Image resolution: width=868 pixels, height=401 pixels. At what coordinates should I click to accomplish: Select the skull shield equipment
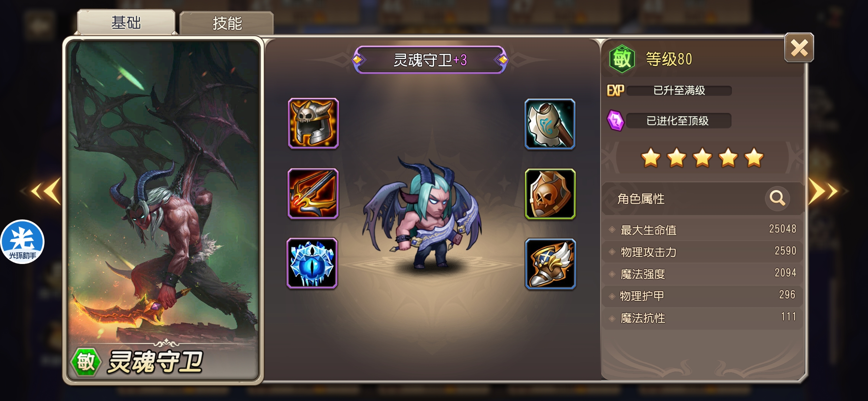pos(550,194)
